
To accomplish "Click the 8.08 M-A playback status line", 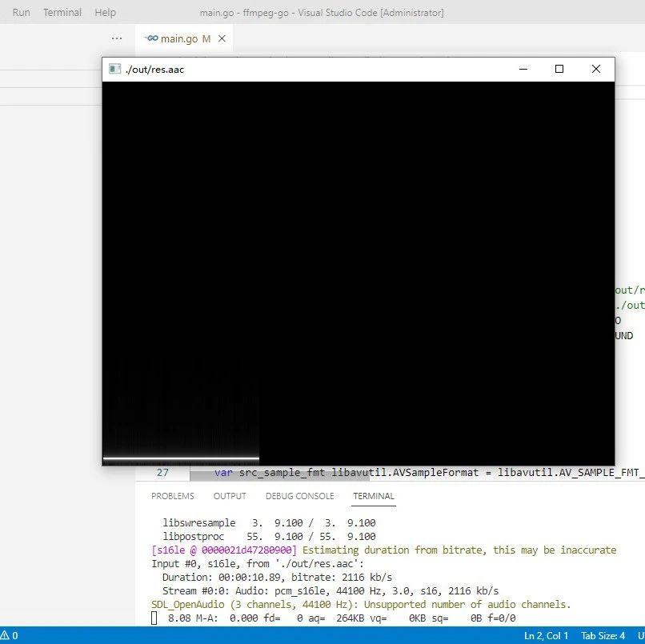I will pyautogui.click(x=342, y=618).
